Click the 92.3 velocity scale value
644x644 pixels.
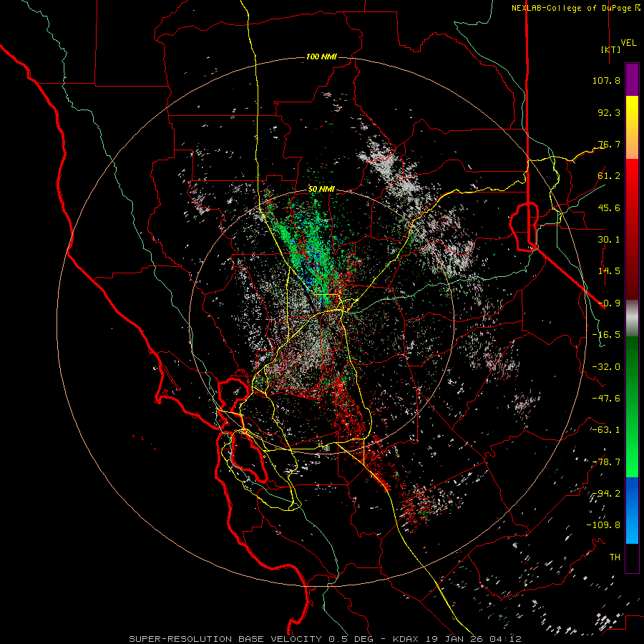pos(609,112)
